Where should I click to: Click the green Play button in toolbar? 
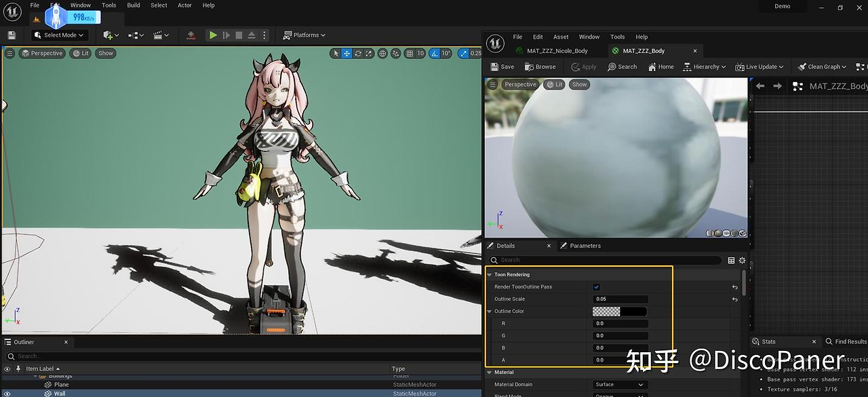click(x=213, y=35)
